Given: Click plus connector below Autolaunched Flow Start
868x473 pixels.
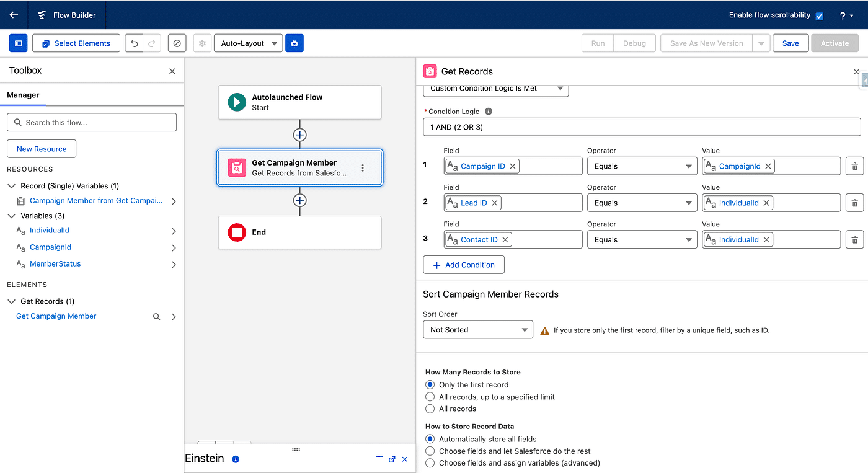Looking at the screenshot, I should click(x=299, y=135).
